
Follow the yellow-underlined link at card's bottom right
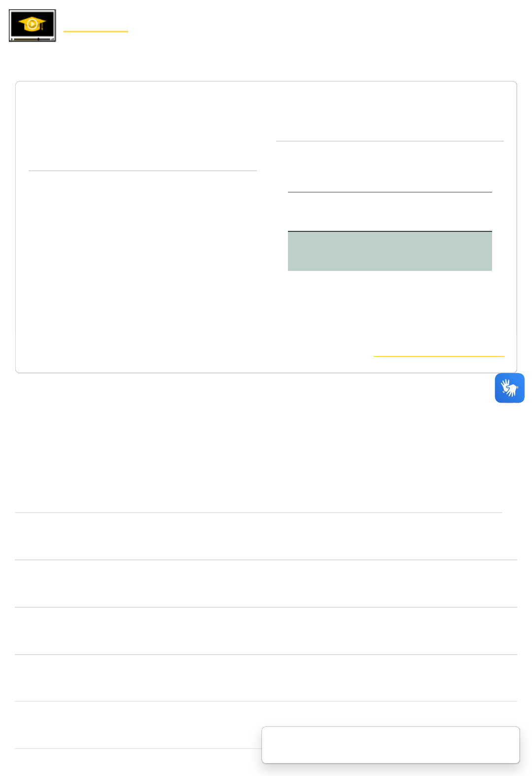(x=439, y=350)
